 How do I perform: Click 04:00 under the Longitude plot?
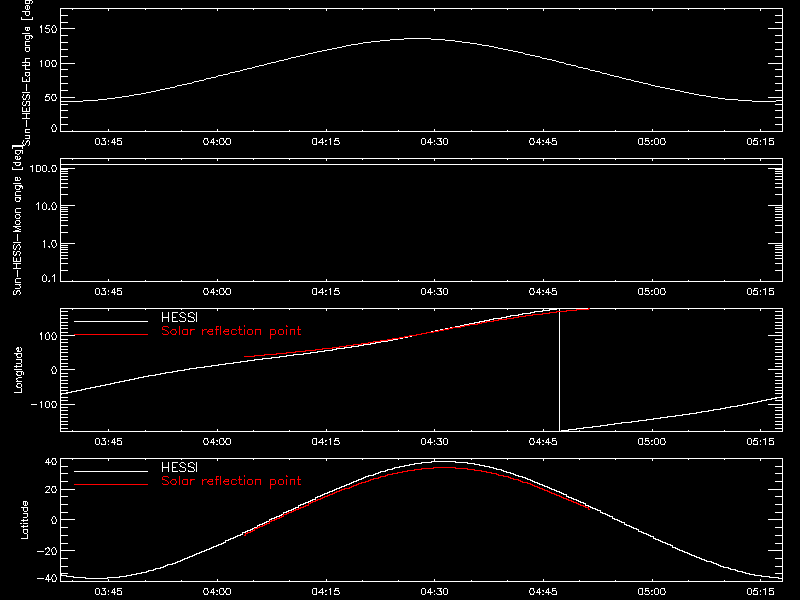pos(217,442)
